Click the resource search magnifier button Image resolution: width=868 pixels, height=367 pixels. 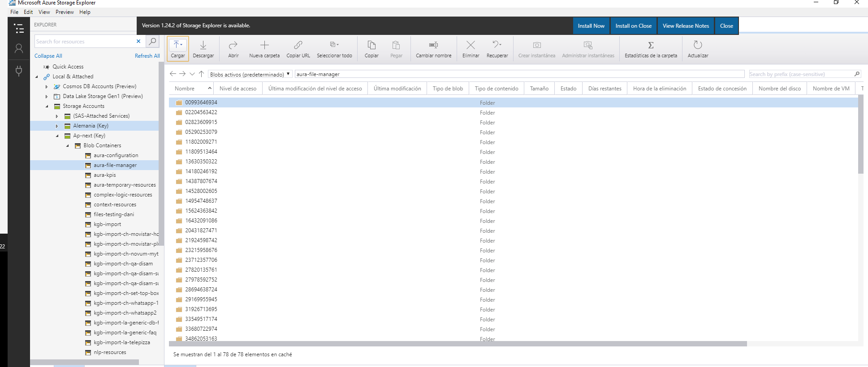[x=153, y=41]
